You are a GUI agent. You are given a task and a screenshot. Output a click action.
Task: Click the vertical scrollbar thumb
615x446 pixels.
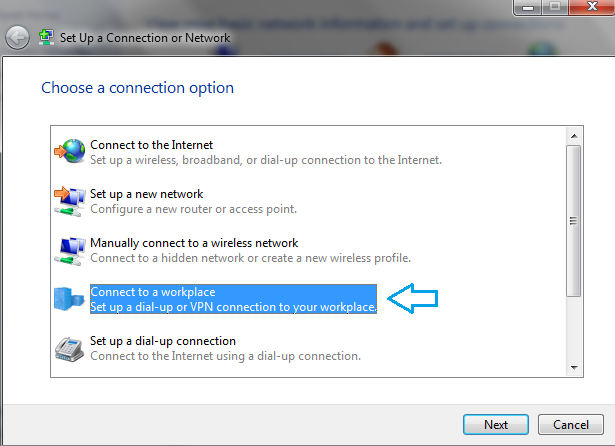point(574,221)
